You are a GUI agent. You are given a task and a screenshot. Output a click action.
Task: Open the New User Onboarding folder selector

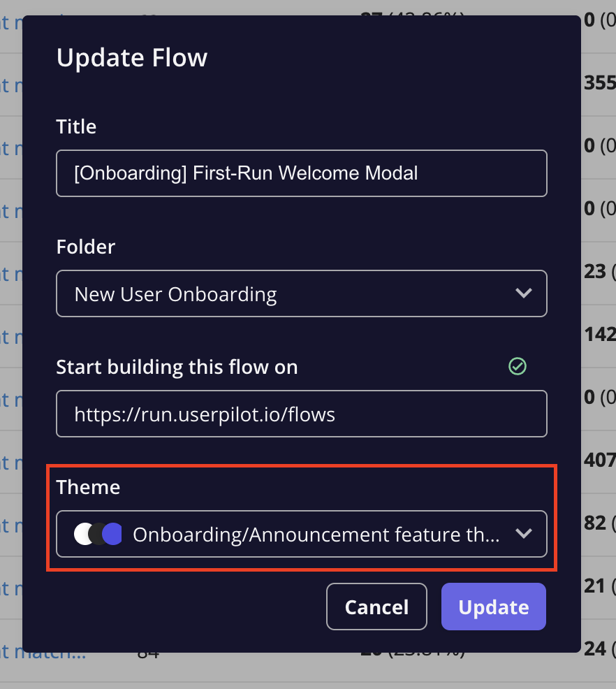click(x=301, y=293)
